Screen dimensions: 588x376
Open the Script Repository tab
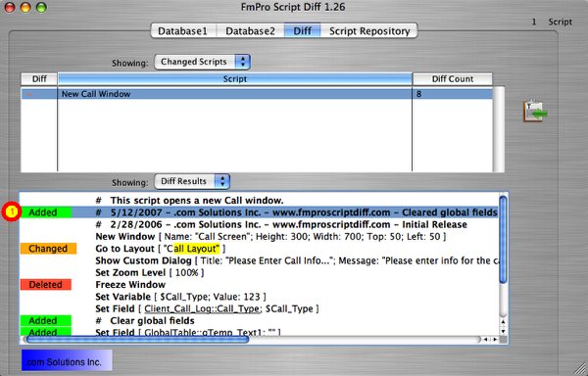pyautogui.click(x=369, y=31)
